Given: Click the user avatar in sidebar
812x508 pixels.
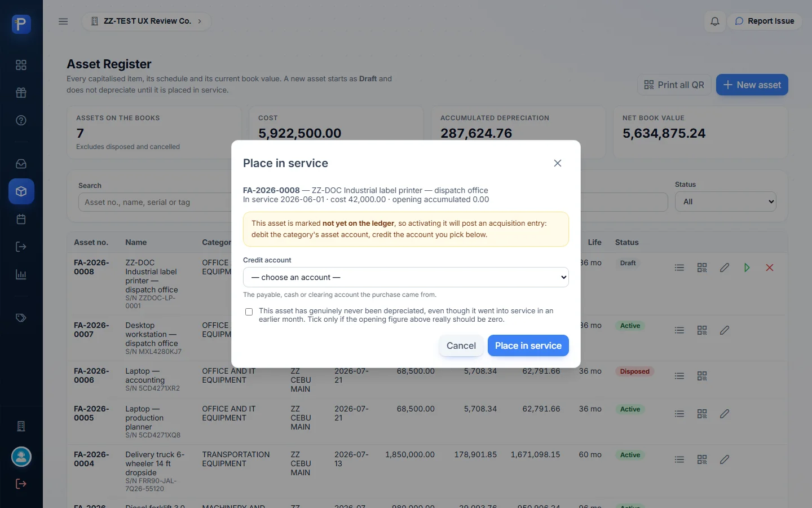Looking at the screenshot, I should click(x=21, y=457).
